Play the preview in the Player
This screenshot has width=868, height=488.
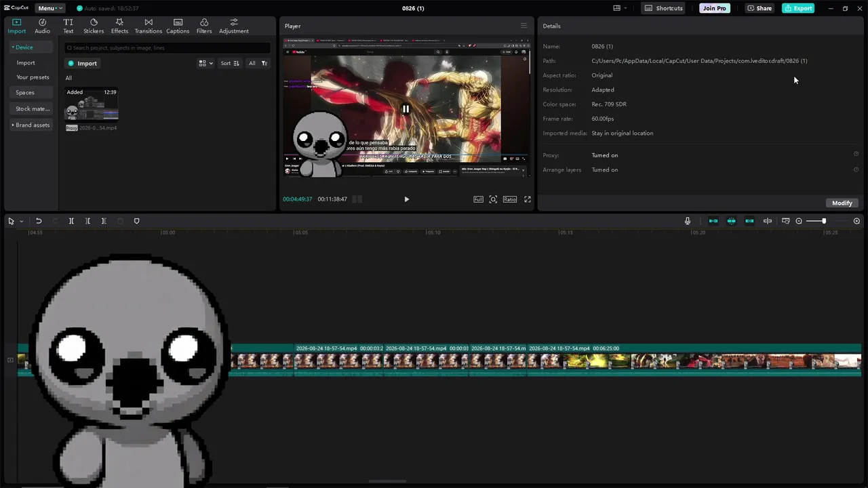tap(406, 199)
